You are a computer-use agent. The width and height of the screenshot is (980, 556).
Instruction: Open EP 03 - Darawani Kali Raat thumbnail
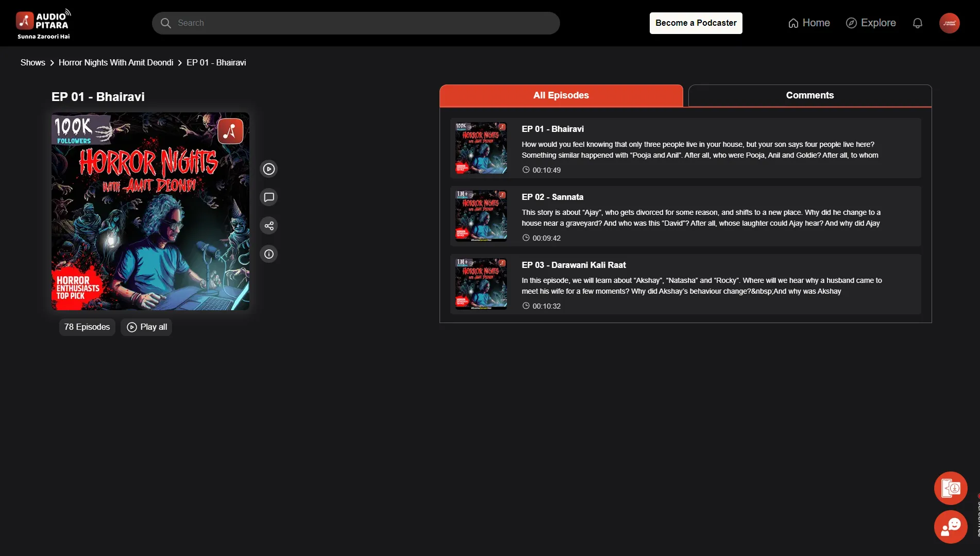(x=481, y=284)
